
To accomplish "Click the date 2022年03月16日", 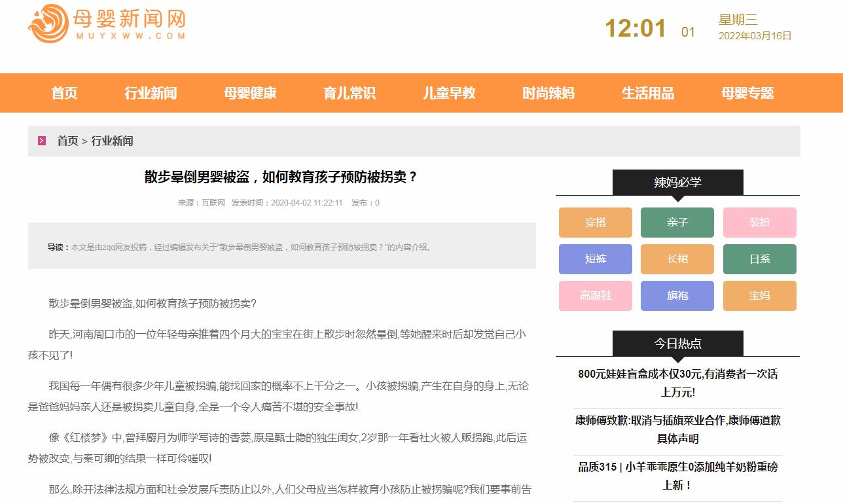I will 755,36.
